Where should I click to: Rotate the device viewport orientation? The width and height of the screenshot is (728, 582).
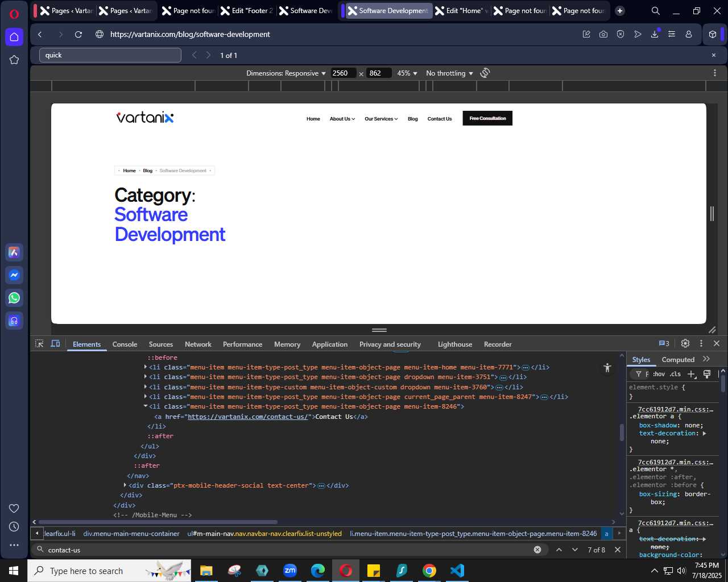coord(485,73)
